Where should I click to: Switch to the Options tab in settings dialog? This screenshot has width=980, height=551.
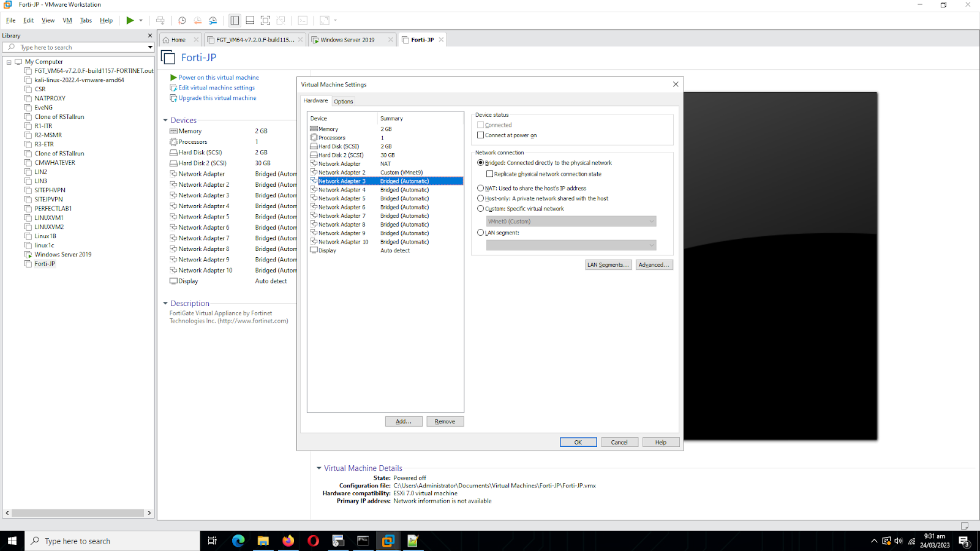coord(344,102)
